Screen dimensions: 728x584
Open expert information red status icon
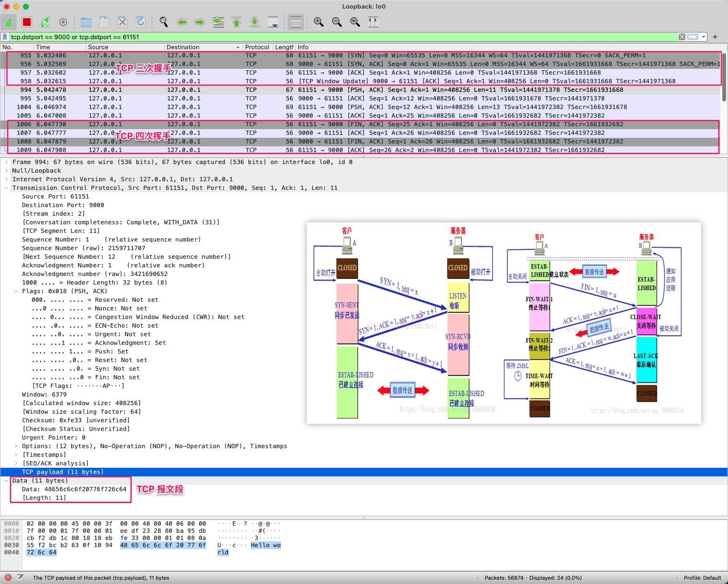(8, 577)
